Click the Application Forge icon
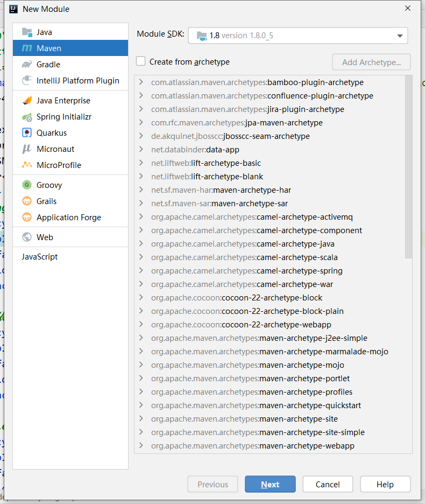 (x=27, y=218)
